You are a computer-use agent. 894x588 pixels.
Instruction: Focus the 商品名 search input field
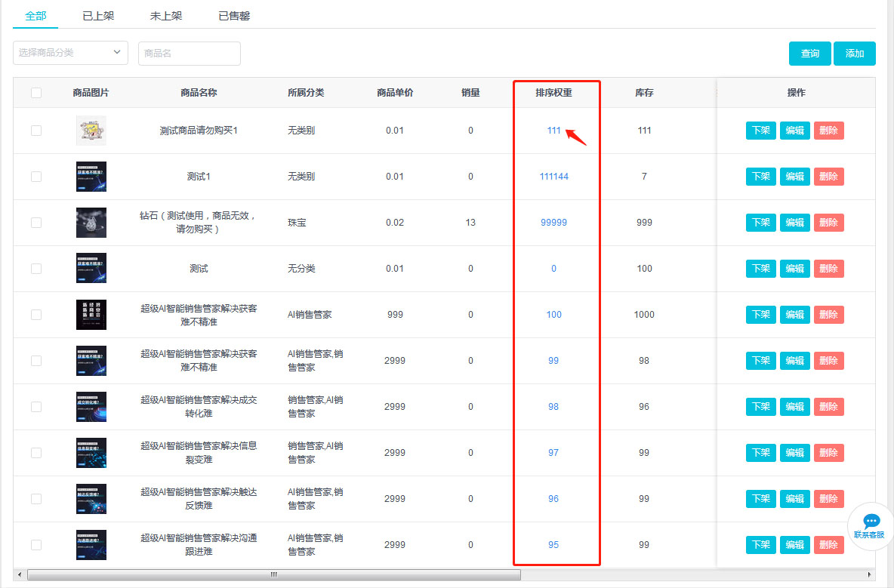189,54
